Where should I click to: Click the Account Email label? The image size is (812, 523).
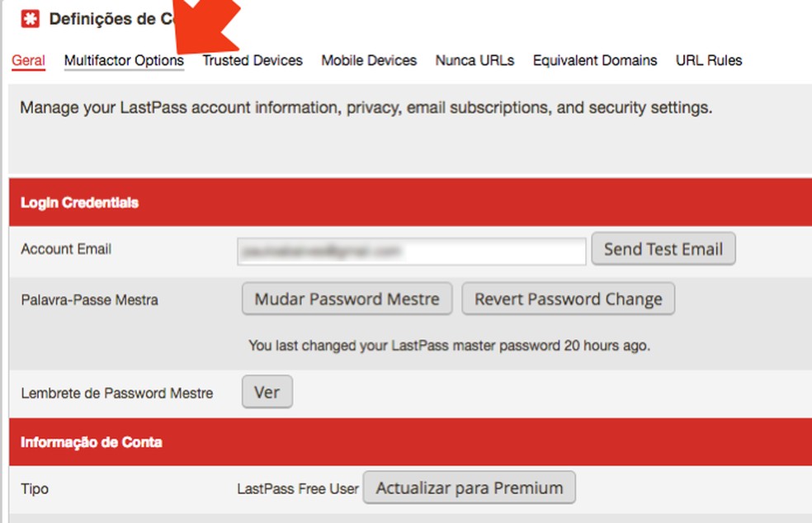pyautogui.click(x=66, y=249)
